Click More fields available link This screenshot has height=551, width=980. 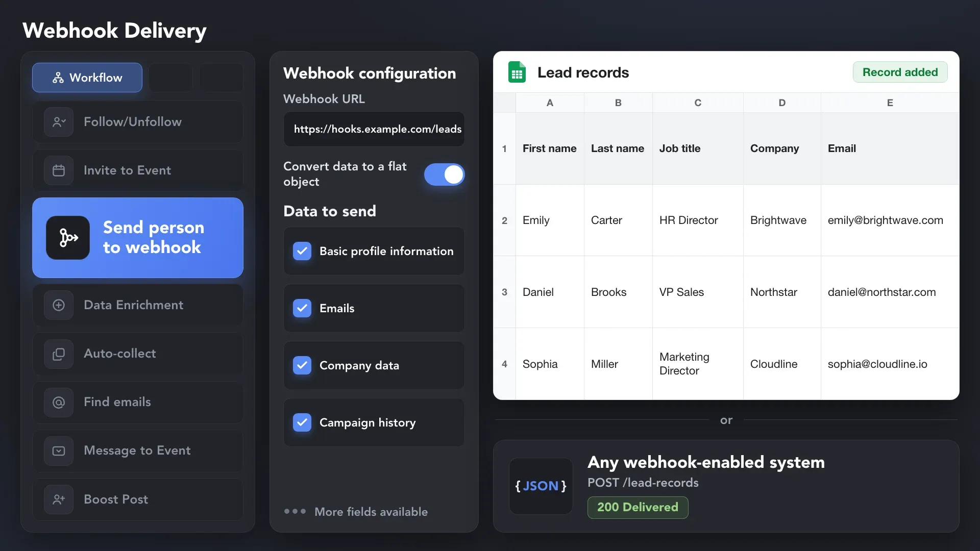[371, 512]
